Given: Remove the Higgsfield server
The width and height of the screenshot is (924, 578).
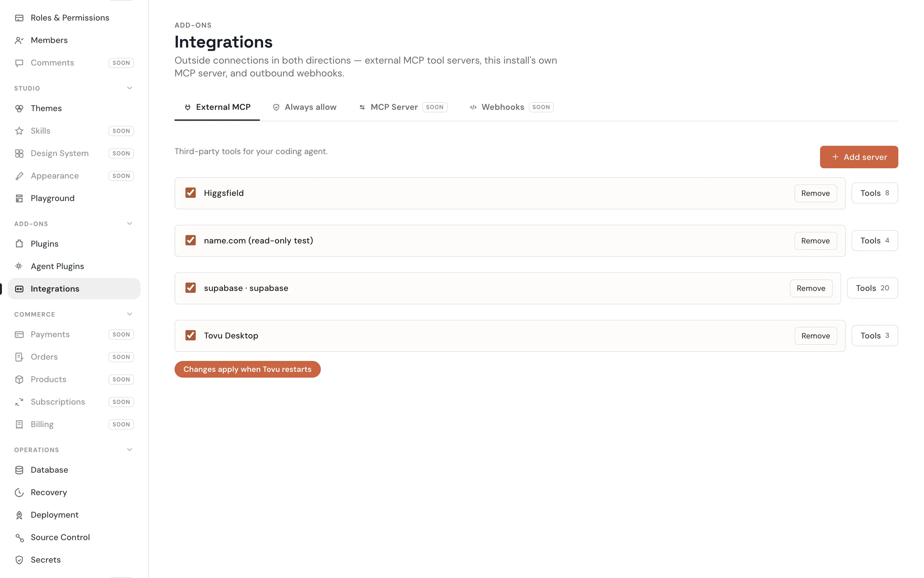Looking at the screenshot, I should [816, 193].
